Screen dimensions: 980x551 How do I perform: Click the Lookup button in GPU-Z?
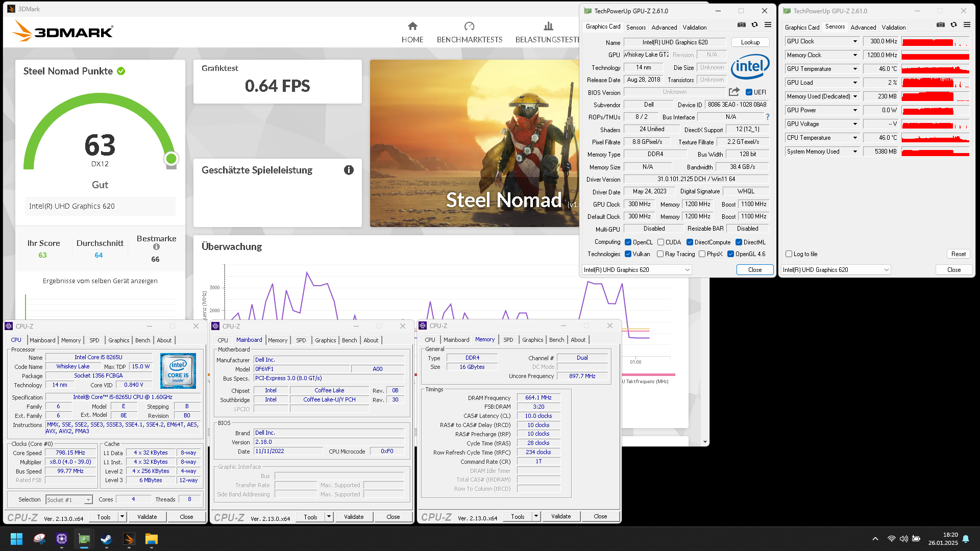click(x=750, y=42)
